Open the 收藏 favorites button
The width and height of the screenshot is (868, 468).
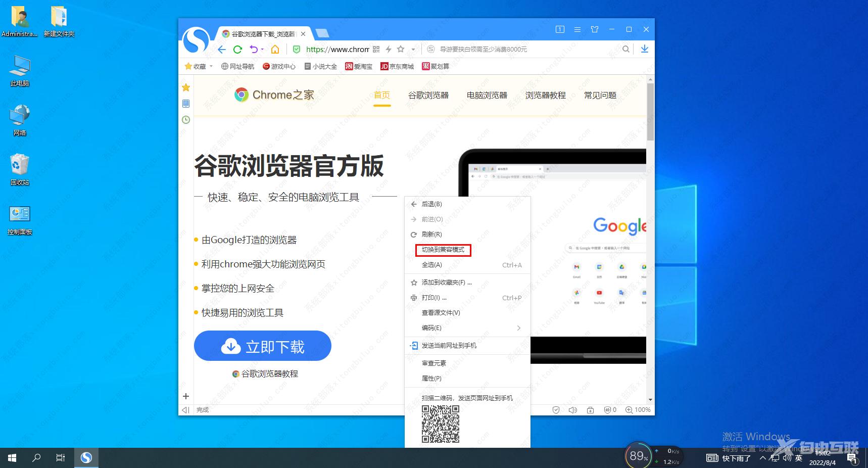point(196,66)
